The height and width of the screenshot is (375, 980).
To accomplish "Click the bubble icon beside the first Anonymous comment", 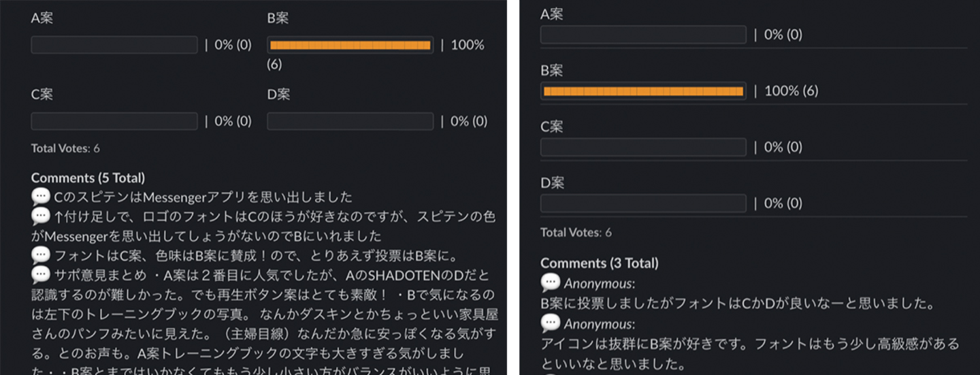I will pyautogui.click(x=550, y=283).
